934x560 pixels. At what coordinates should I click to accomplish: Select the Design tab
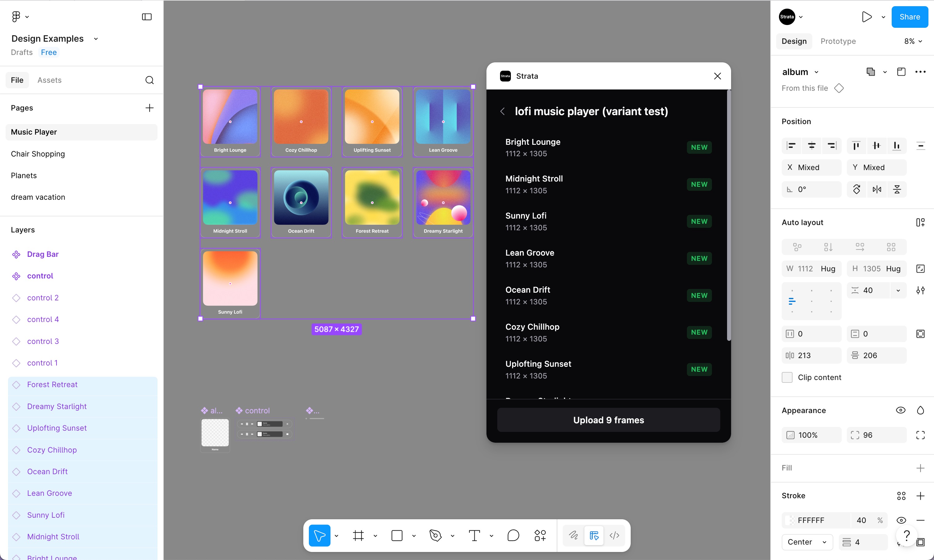[x=794, y=41]
